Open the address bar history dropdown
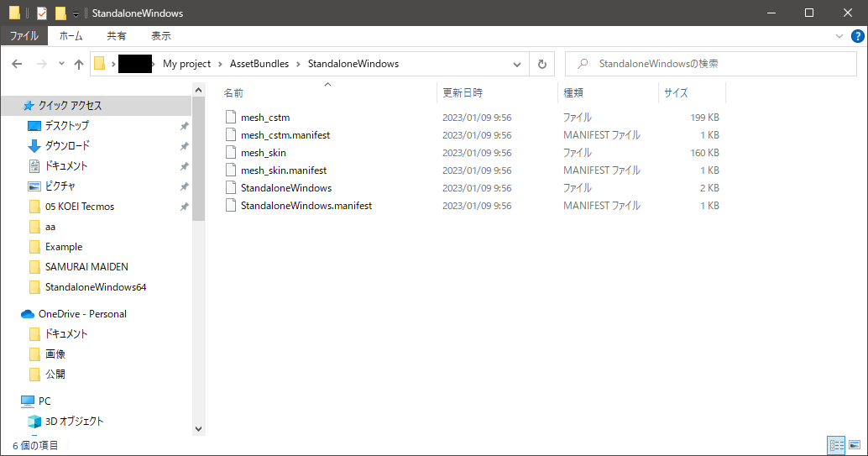The image size is (868, 456). 517,65
